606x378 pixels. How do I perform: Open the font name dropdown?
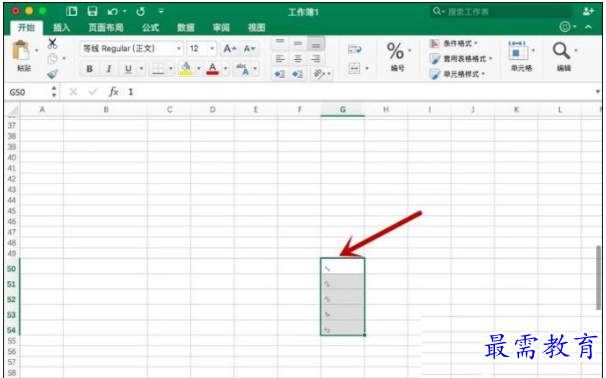pyautogui.click(x=179, y=49)
